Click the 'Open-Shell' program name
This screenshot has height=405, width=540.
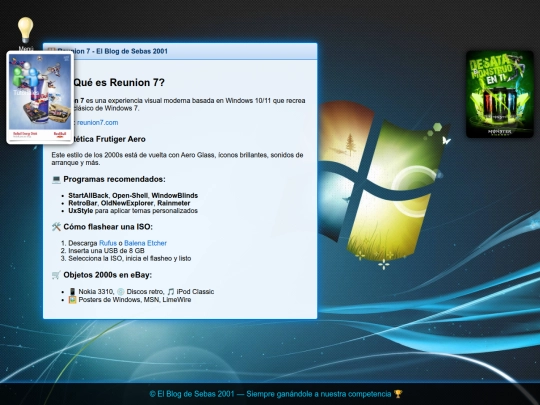[x=130, y=196]
